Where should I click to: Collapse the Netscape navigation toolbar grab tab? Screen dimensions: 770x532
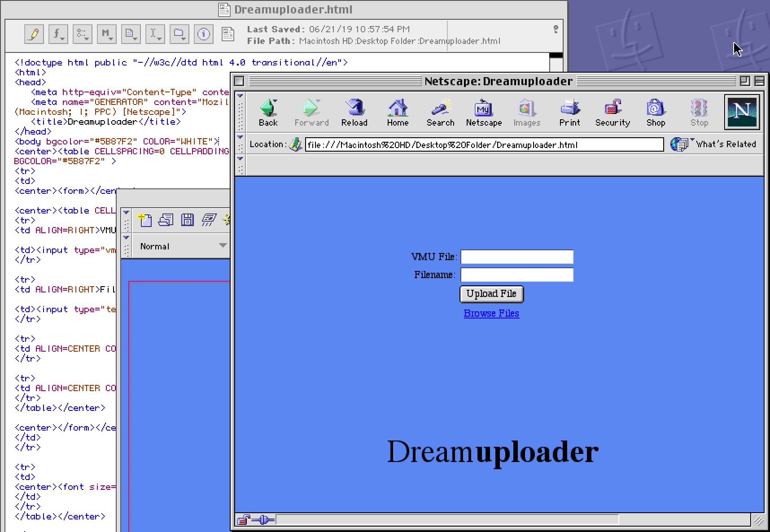(241, 96)
